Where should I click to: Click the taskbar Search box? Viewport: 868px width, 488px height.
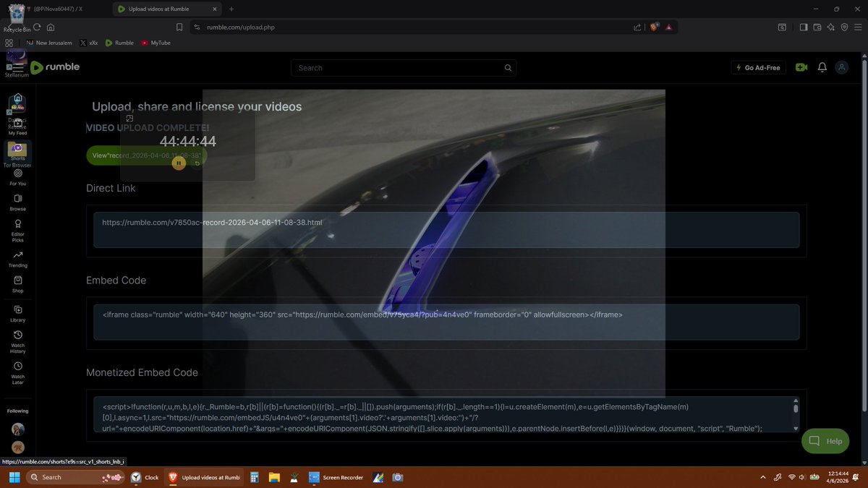(75, 477)
